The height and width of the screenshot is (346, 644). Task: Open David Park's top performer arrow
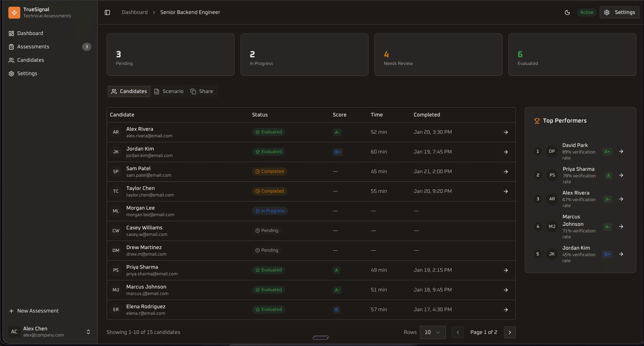point(621,152)
